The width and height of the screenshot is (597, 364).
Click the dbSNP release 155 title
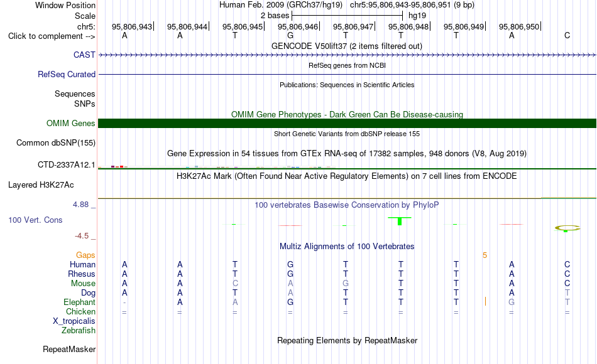347,134
